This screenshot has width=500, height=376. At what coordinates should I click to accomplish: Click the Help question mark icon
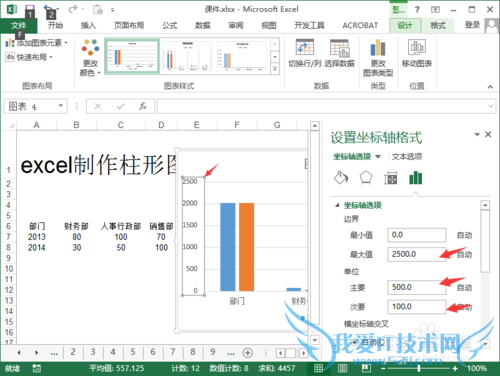[x=417, y=9]
